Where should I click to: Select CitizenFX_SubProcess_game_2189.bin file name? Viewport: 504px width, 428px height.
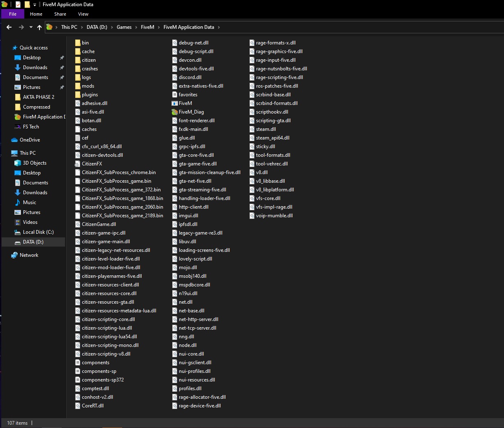(123, 216)
